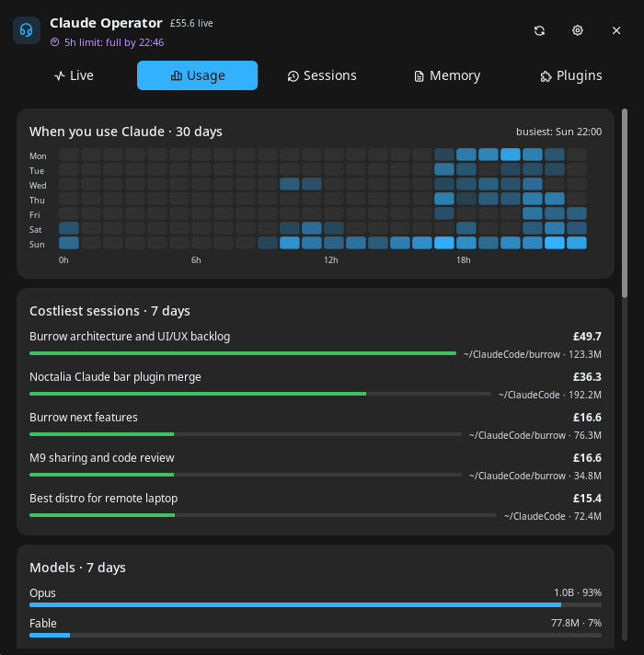Refresh usage data with the reload icon

click(539, 30)
